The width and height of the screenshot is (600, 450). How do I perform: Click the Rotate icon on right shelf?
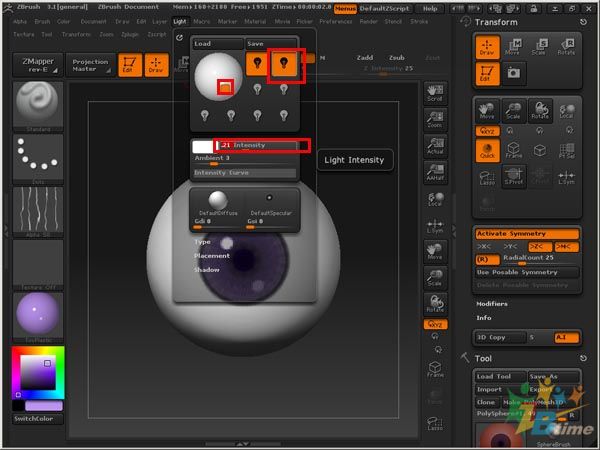435,304
